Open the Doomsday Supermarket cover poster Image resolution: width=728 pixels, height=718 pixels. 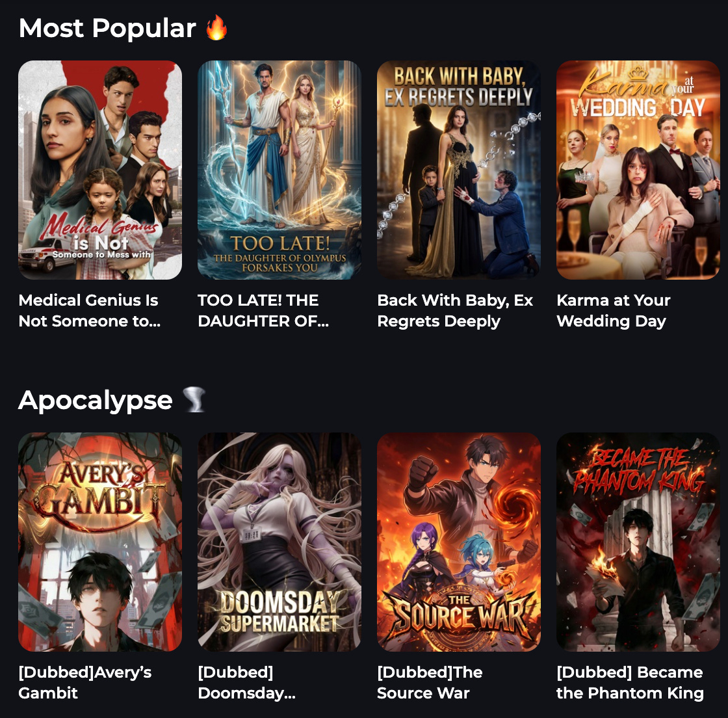[x=279, y=542]
